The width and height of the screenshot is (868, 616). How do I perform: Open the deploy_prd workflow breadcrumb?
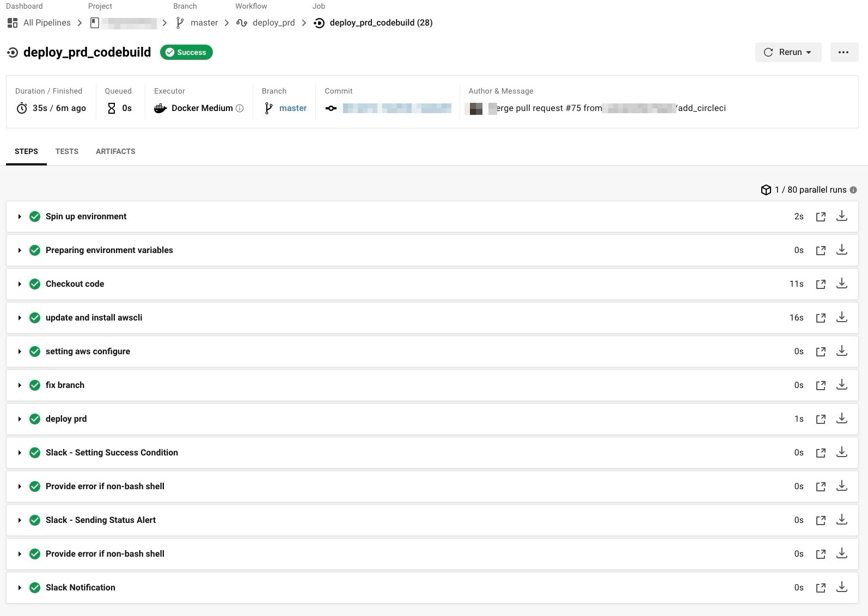pyautogui.click(x=273, y=23)
